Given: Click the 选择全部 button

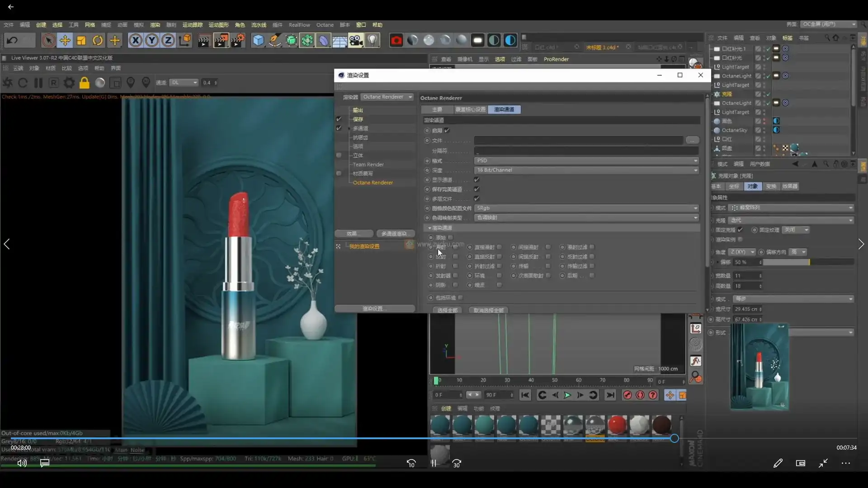Looking at the screenshot, I should 447,310.
